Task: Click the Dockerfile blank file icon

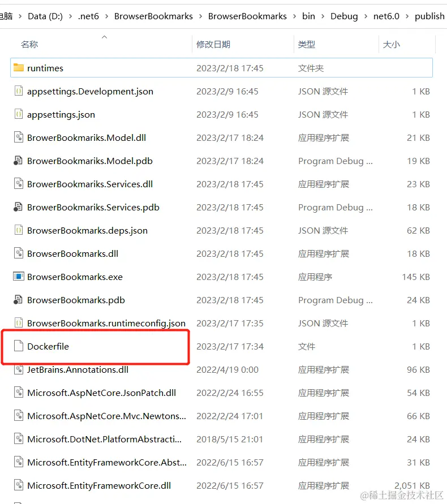Action: tap(19, 346)
